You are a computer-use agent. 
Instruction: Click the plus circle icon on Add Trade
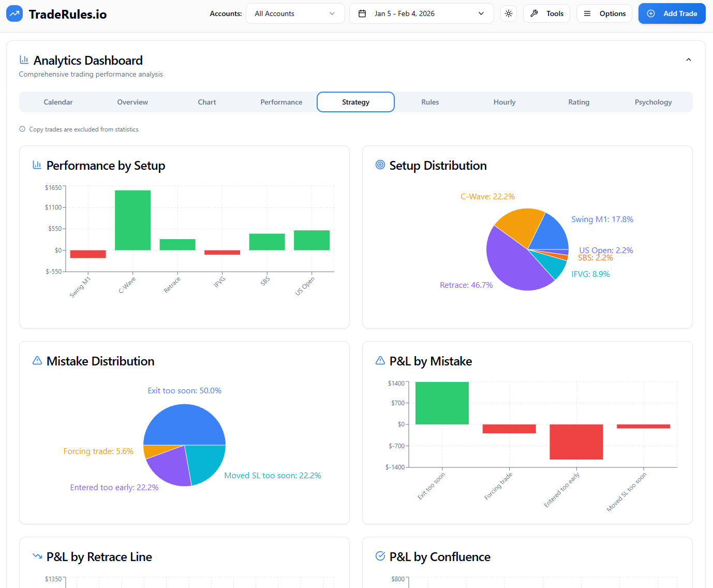coord(651,13)
